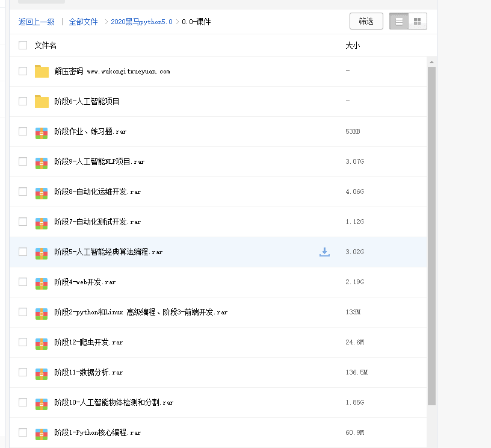Click the 0.0-课件 current breadcrumb
The width and height of the screenshot is (491, 448).
[196, 22]
